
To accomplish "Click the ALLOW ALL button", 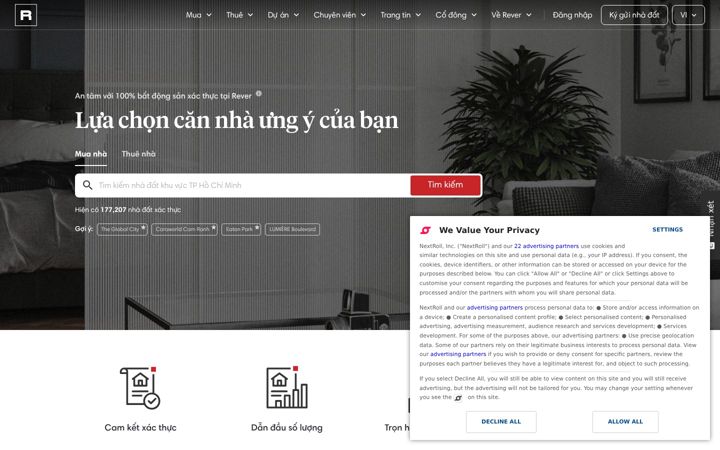I will [625, 422].
